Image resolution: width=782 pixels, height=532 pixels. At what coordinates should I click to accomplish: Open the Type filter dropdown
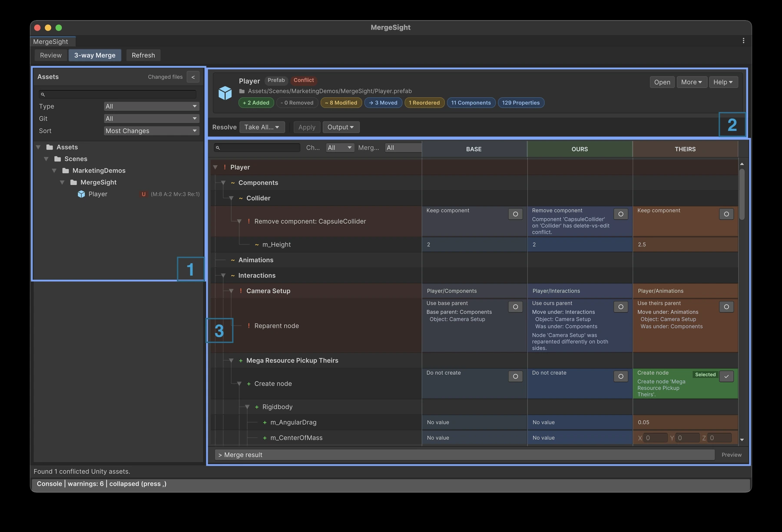click(x=151, y=106)
